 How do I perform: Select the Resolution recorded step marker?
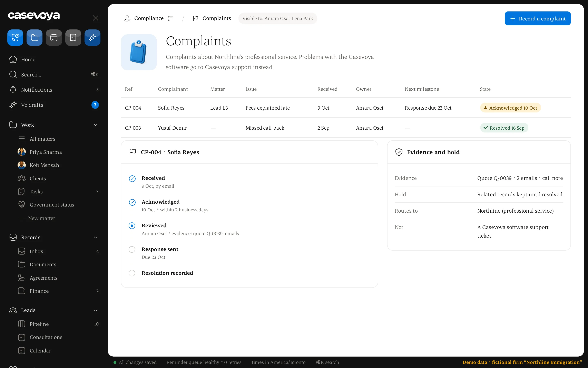(132, 273)
